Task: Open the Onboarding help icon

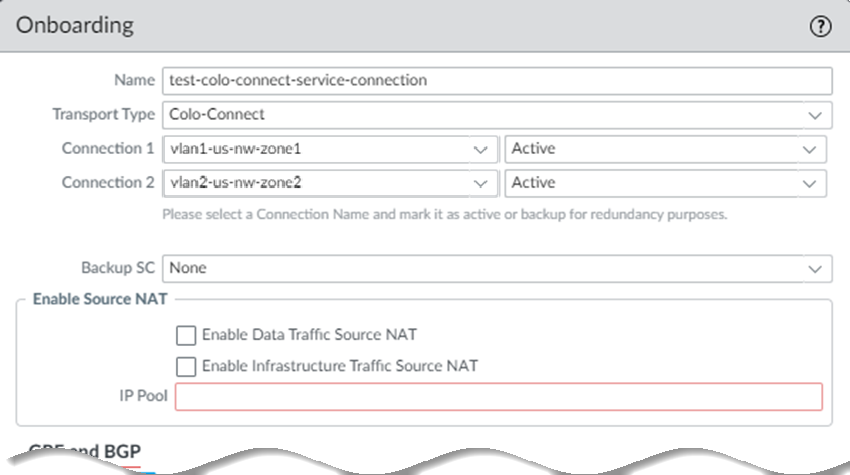Action: pos(820,28)
